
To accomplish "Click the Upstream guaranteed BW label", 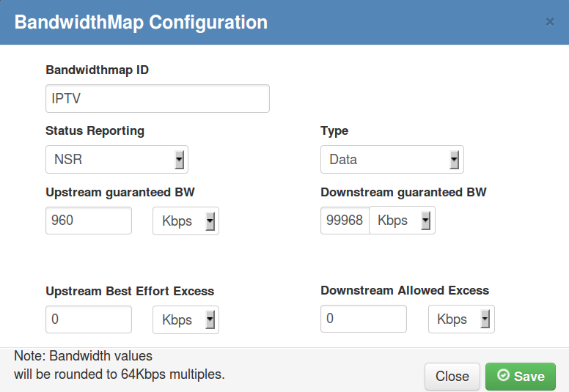I will pos(120,192).
